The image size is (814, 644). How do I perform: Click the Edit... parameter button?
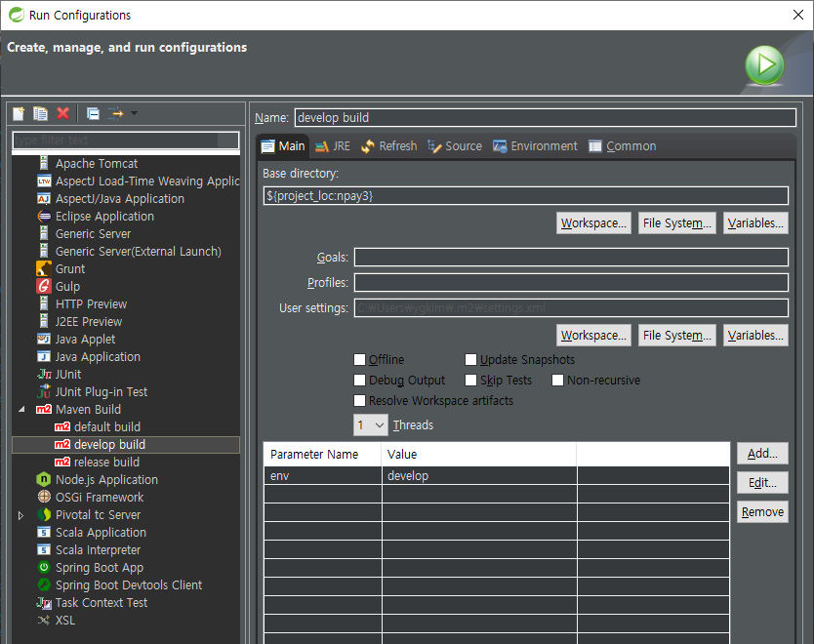[x=762, y=483]
